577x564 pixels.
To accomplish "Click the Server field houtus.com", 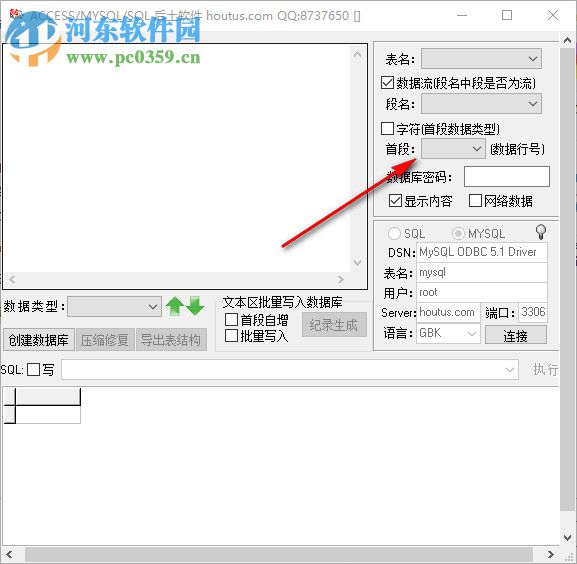I will [448, 312].
